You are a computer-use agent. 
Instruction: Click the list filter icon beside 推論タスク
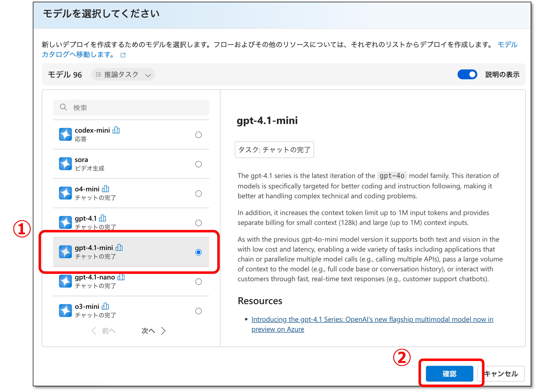coord(98,75)
